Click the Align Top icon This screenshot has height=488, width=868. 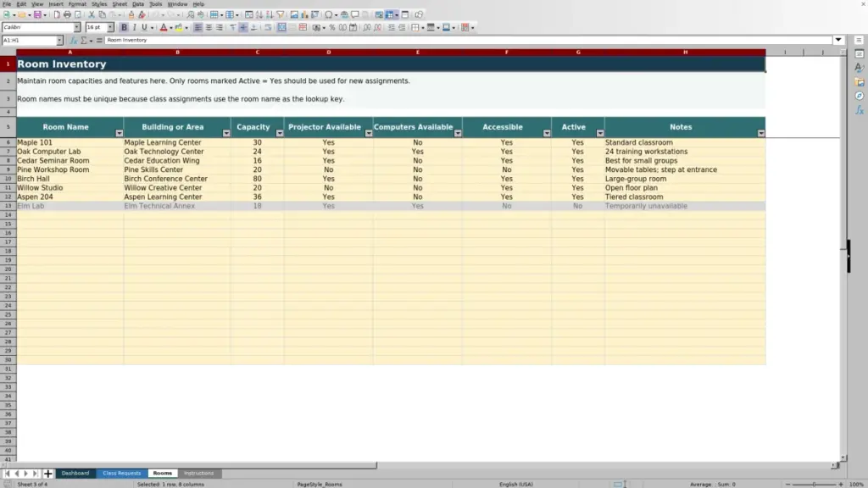coord(233,27)
